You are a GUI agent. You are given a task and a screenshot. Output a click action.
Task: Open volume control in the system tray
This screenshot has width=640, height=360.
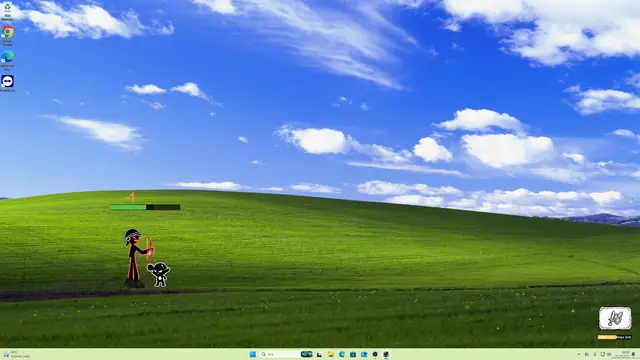(609, 354)
